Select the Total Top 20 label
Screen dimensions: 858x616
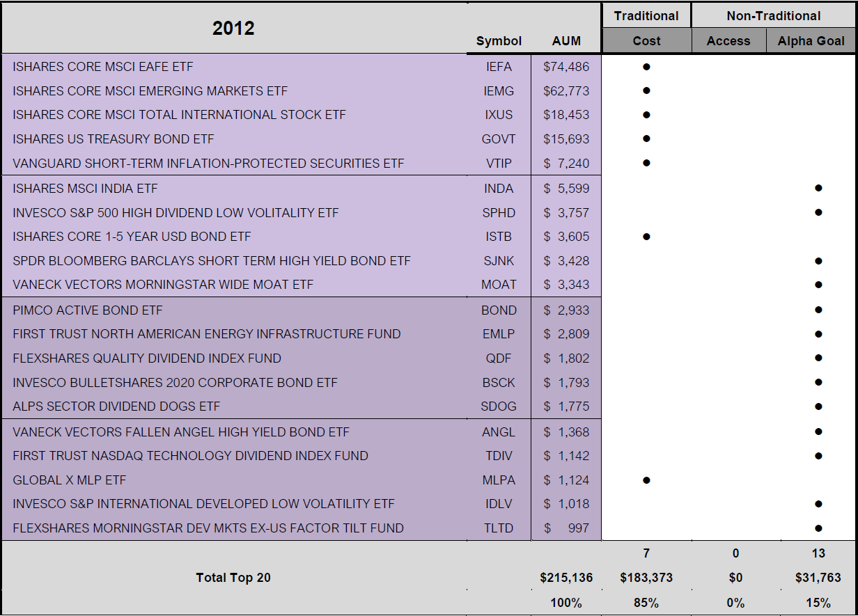click(x=233, y=578)
